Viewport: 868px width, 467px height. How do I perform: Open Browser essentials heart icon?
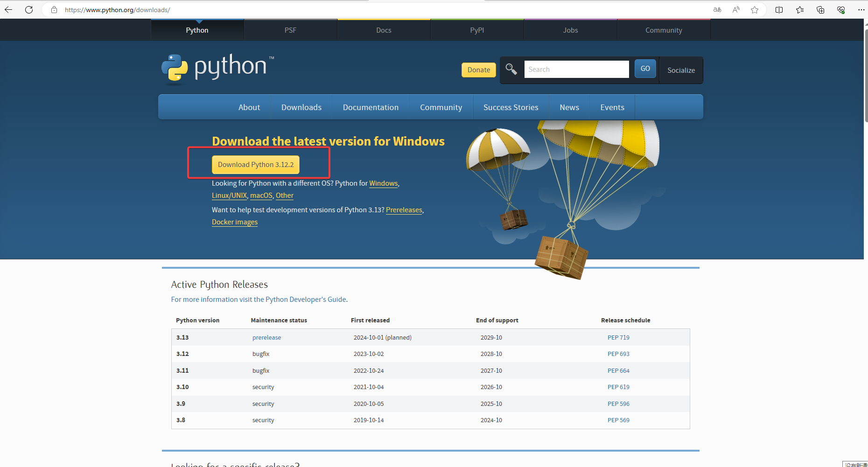tap(841, 10)
